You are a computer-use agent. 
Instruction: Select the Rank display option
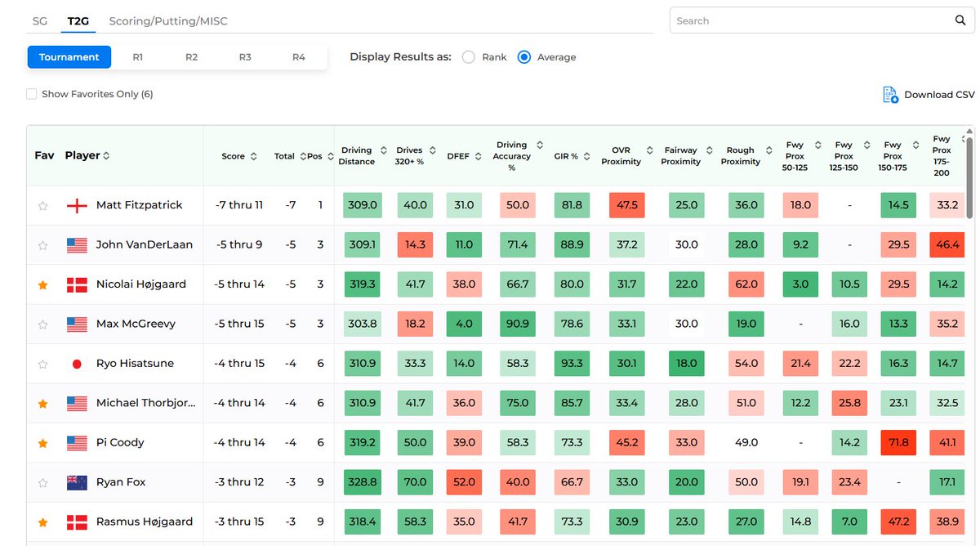click(468, 57)
